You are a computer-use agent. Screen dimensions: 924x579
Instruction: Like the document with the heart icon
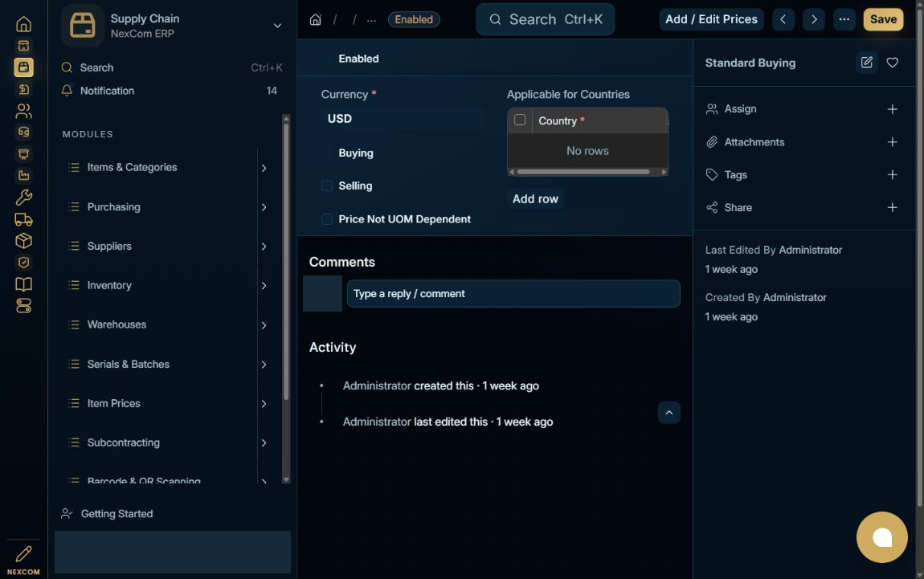[892, 63]
